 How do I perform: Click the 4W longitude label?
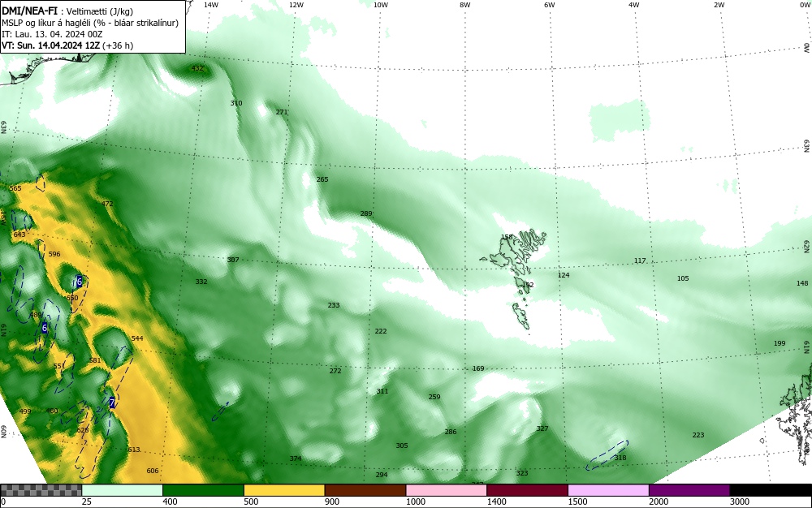(634, 5)
